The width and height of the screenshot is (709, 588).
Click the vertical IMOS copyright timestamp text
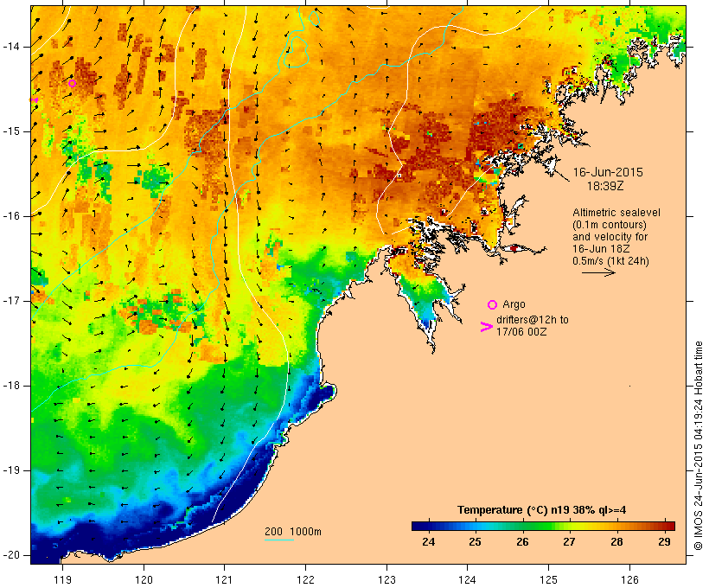click(699, 446)
